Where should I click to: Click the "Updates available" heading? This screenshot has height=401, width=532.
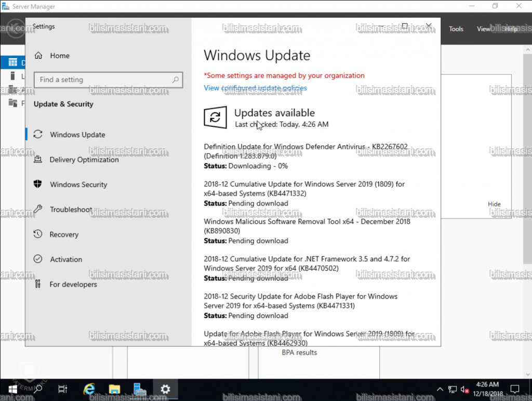coord(274,113)
